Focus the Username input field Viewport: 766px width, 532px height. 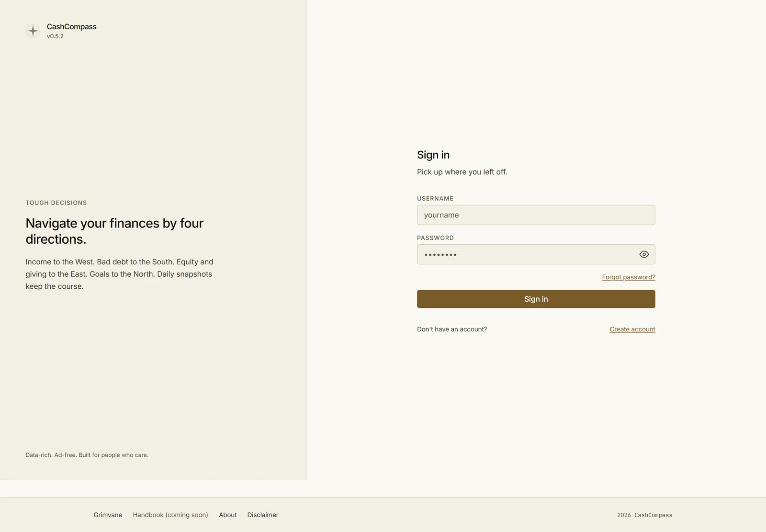click(536, 215)
